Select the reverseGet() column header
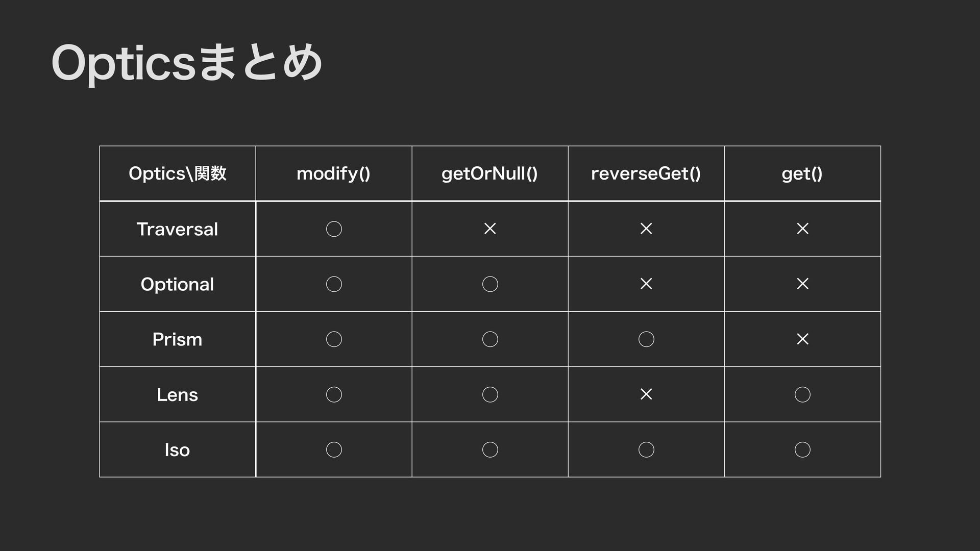The height and width of the screenshot is (551, 980). click(646, 174)
